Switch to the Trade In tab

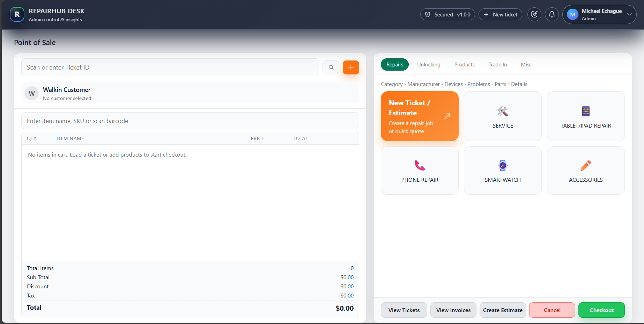pos(497,64)
